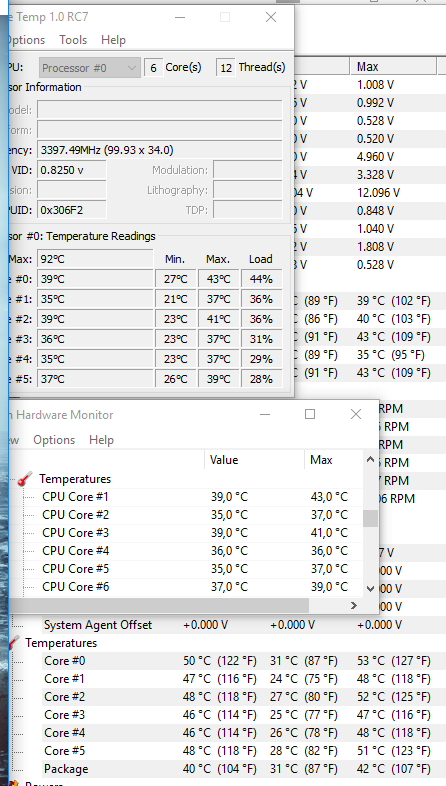Click the 1.808 V max voltage value
The image size is (446, 786).
(375, 247)
